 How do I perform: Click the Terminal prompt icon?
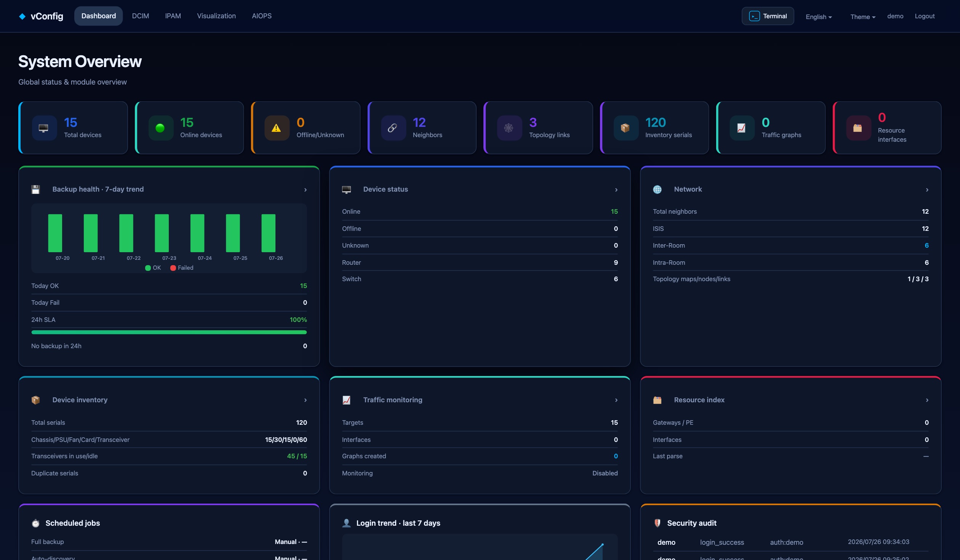pos(754,16)
